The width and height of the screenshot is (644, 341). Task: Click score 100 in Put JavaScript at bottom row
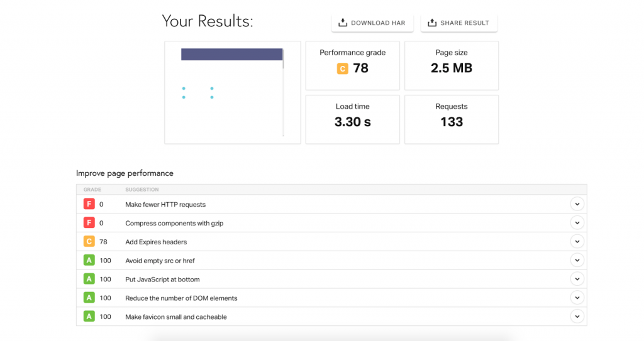coord(105,279)
